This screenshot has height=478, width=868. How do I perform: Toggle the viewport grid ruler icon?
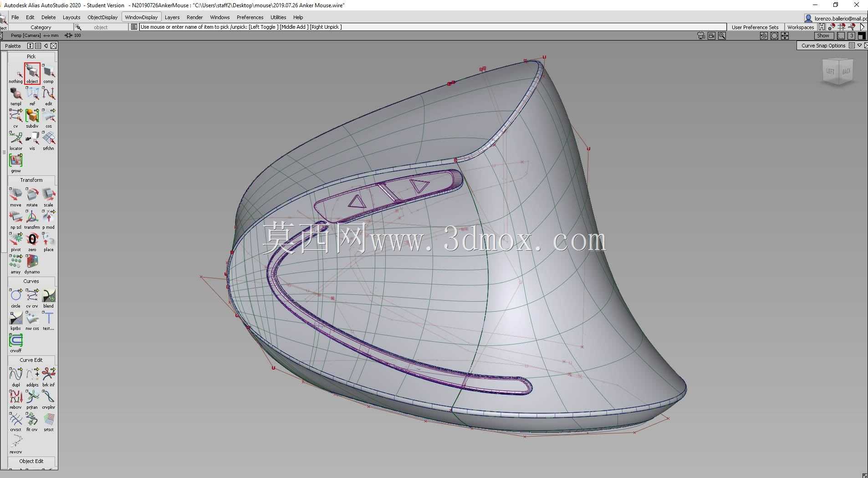[841, 36]
